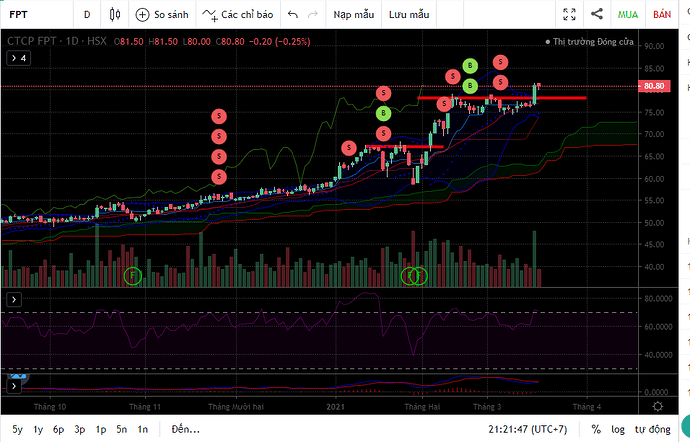Viewport: 690px width, 442px height.
Task: Click the CTCP FPT · 1D · HSX title
Action: coord(57,41)
